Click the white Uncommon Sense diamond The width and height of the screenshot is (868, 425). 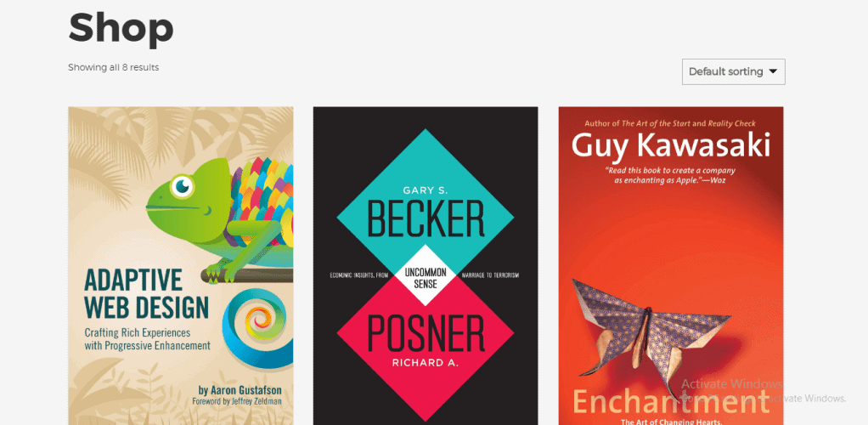(426, 275)
